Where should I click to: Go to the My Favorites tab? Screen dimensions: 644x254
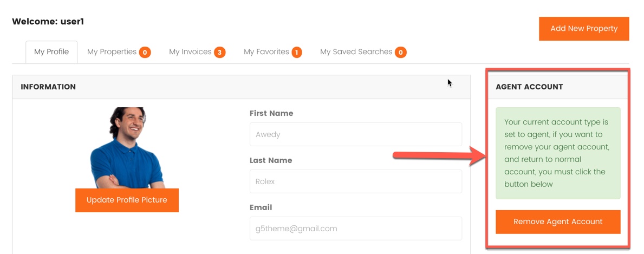point(272,52)
